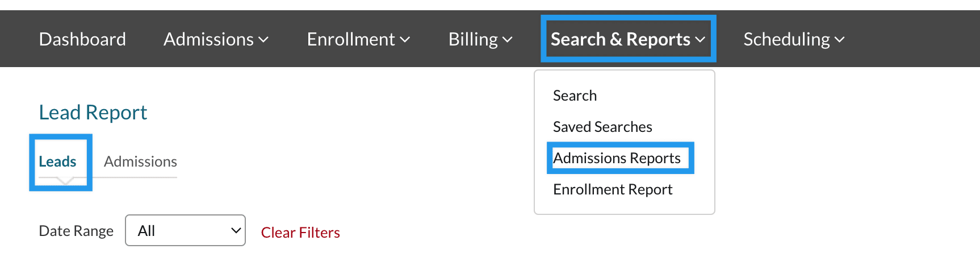
Task: Select Saved Searches from the dropdown menu
Action: (602, 127)
